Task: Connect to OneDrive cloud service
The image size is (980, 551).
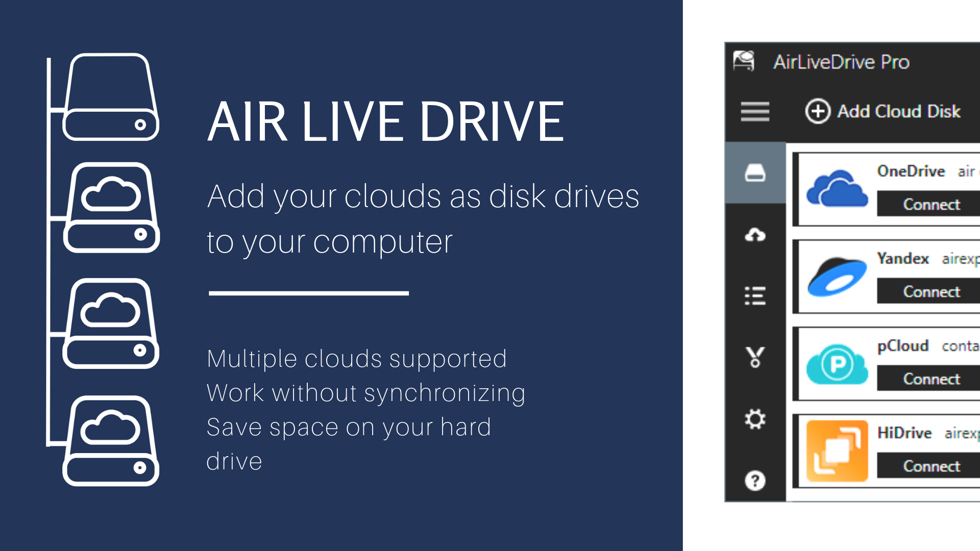Action: click(932, 204)
